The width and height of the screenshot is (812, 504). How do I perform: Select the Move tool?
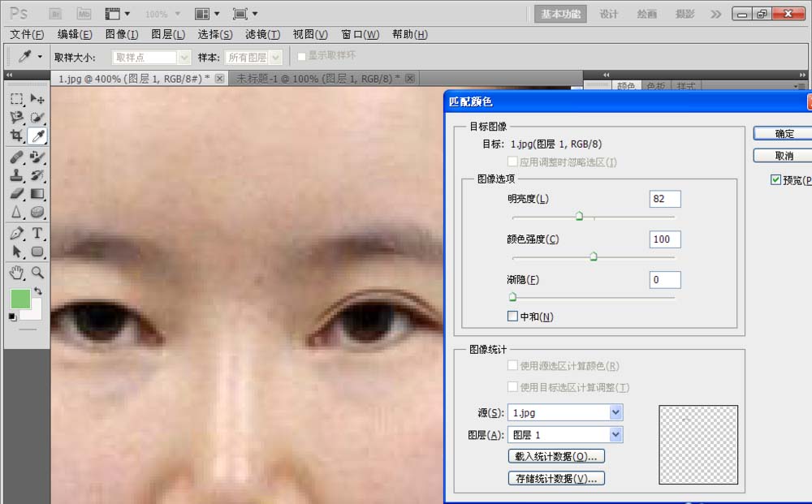(37, 99)
